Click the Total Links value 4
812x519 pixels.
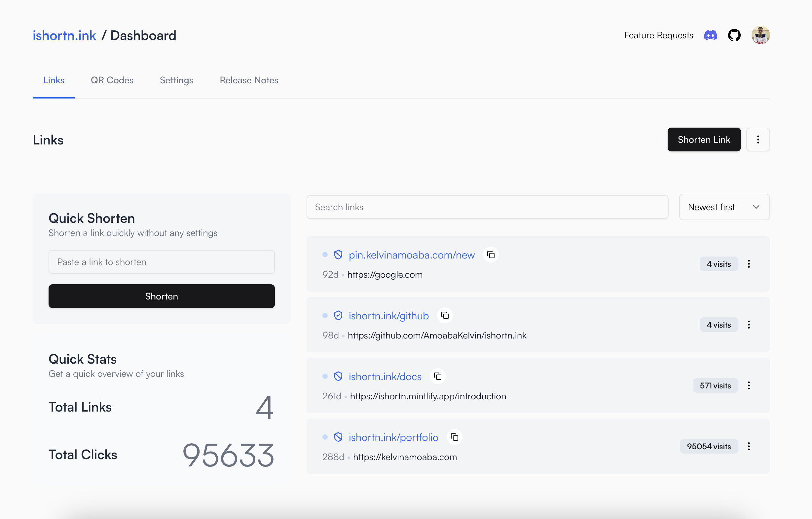[264, 407]
